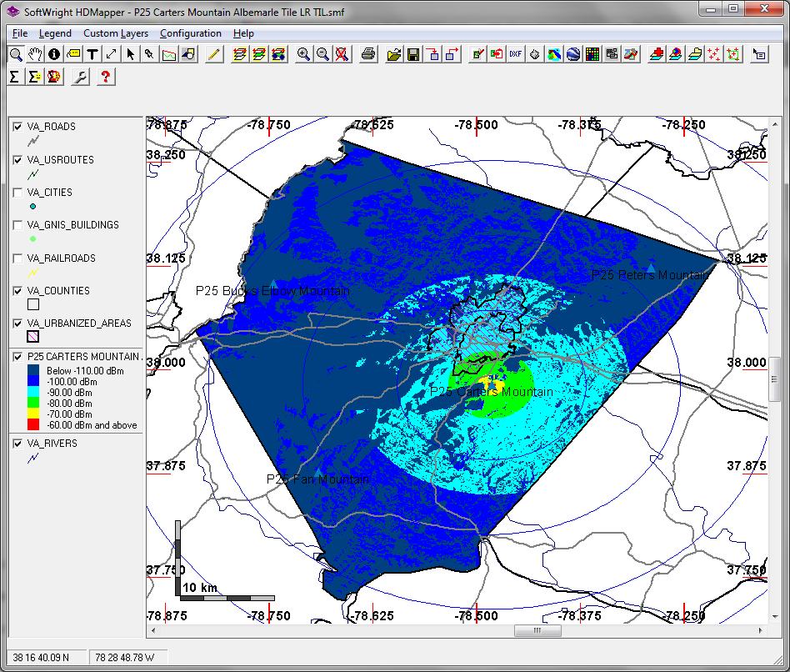Viewport: 790px width, 672px height.
Task: Click the P25 Bucks Elbow Mountain label
Action: click(272, 291)
